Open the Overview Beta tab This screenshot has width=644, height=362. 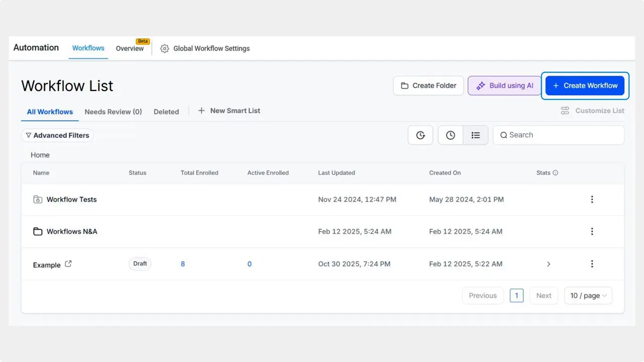(x=129, y=48)
